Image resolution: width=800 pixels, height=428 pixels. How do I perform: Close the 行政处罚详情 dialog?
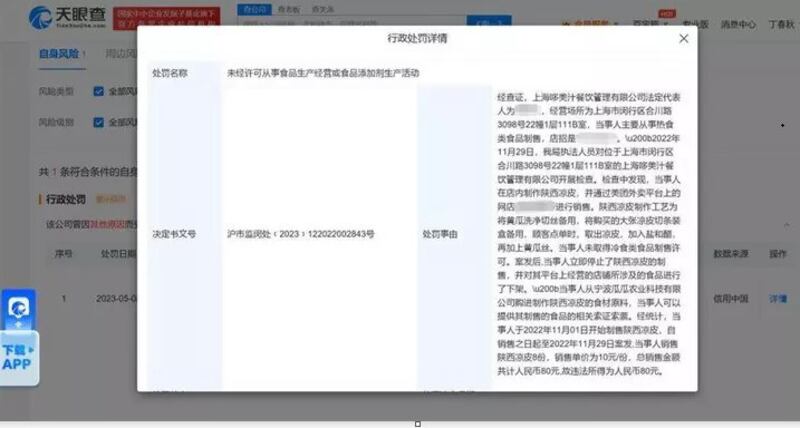[684, 39]
